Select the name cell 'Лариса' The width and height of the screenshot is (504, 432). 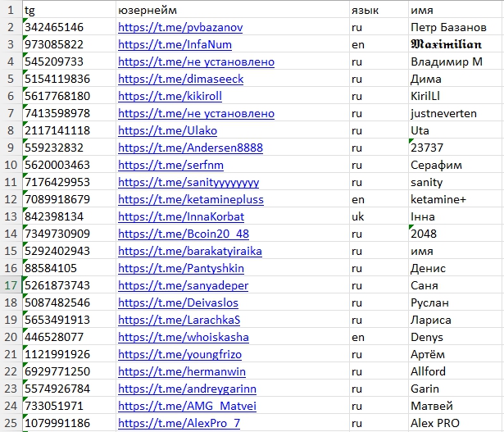456,320
